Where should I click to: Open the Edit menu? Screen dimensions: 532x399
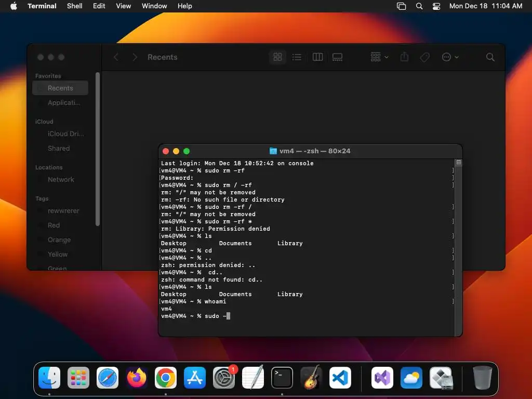pos(99,6)
